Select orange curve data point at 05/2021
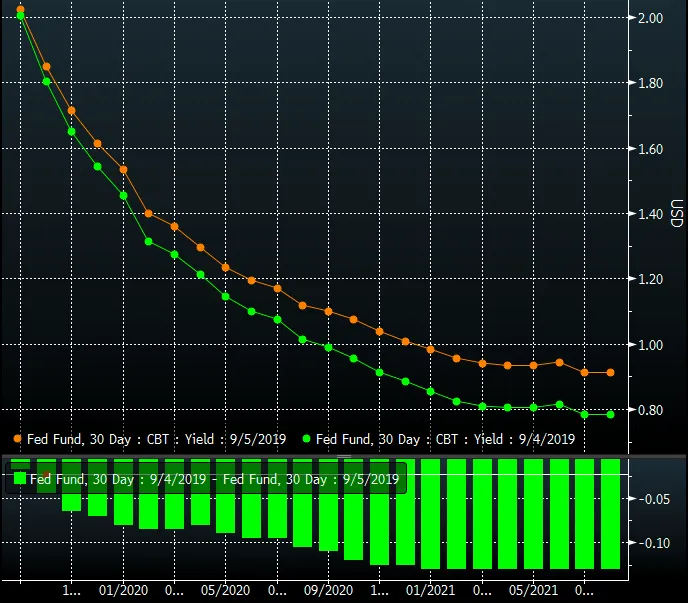Image resolution: width=688 pixels, height=603 pixels. pyautogui.click(x=534, y=365)
